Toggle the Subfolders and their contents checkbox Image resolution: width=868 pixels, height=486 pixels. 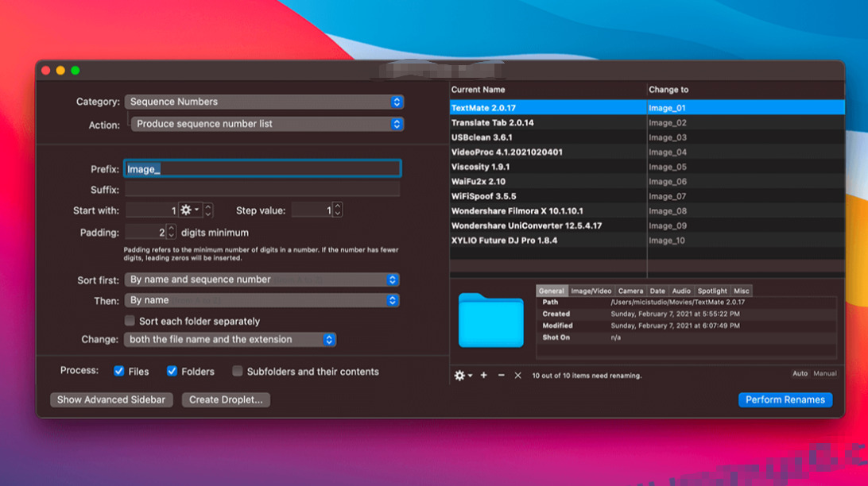238,371
